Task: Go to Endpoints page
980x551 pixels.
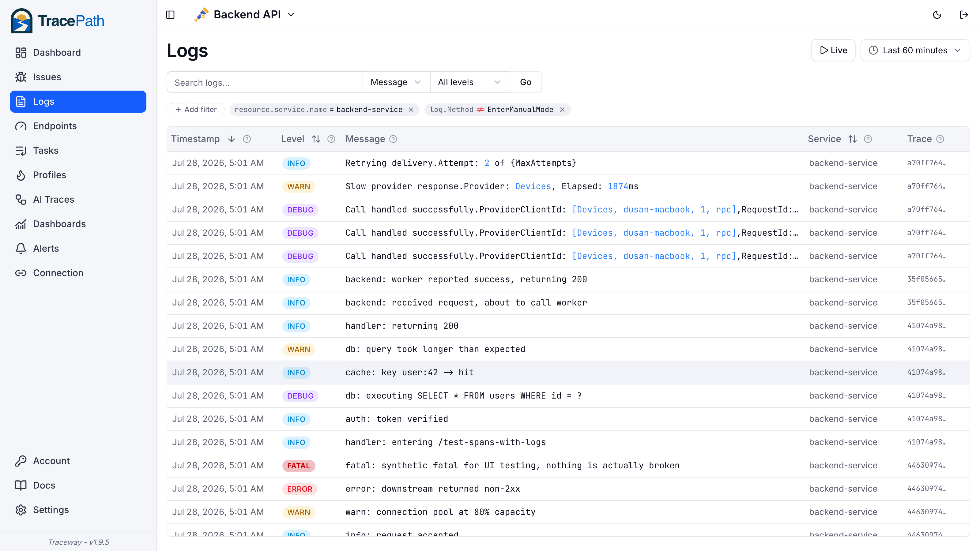Action: click(78, 126)
